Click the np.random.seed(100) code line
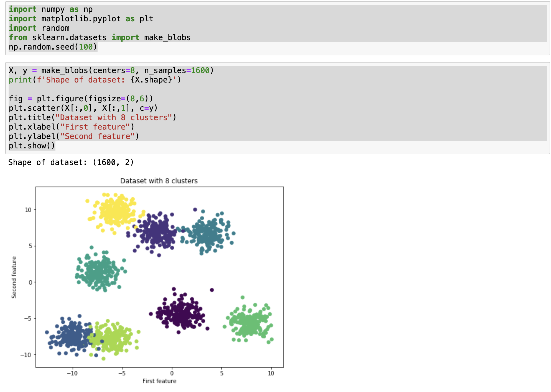The height and width of the screenshot is (392, 551). click(53, 47)
